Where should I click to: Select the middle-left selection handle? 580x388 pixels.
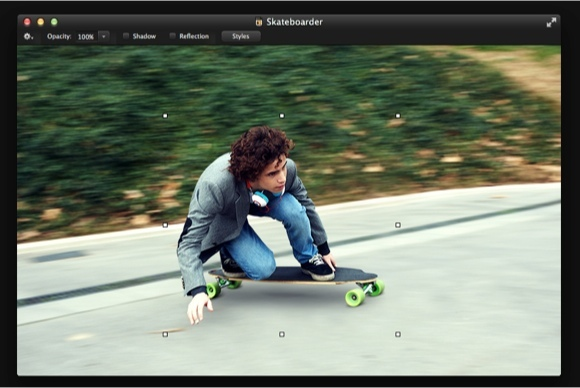[165, 225]
